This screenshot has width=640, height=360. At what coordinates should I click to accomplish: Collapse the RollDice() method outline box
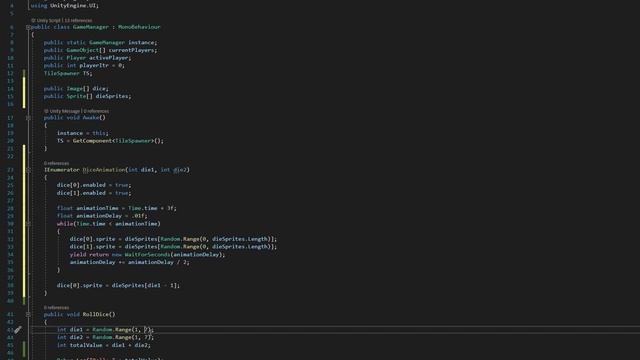click(28, 314)
